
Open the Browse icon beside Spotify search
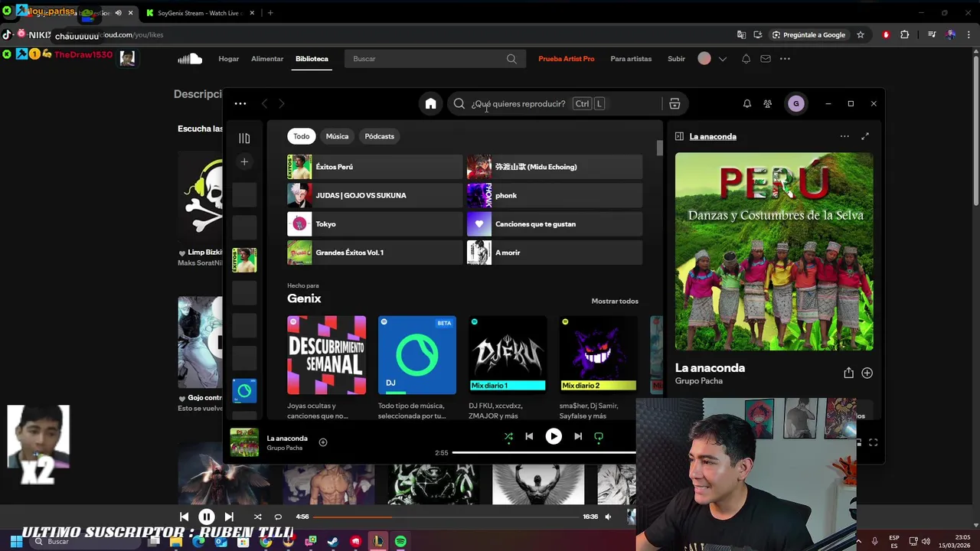[675, 104]
